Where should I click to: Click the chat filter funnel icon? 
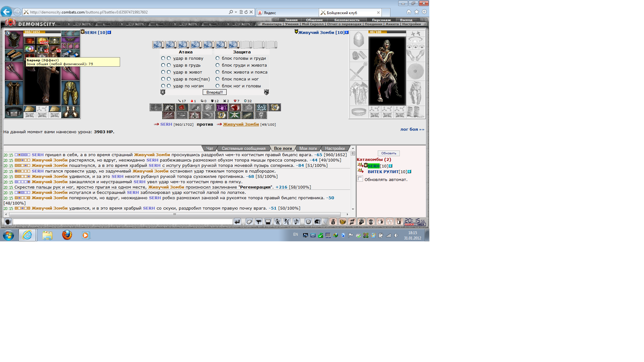259,222
